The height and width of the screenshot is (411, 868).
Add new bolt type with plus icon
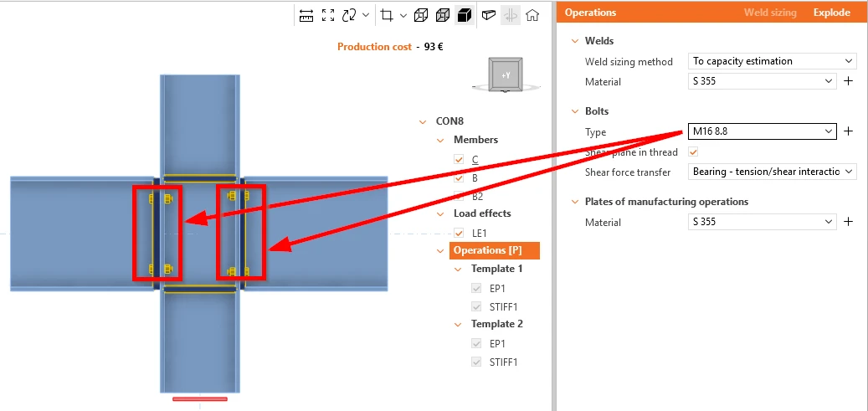[x=848, y=131]
